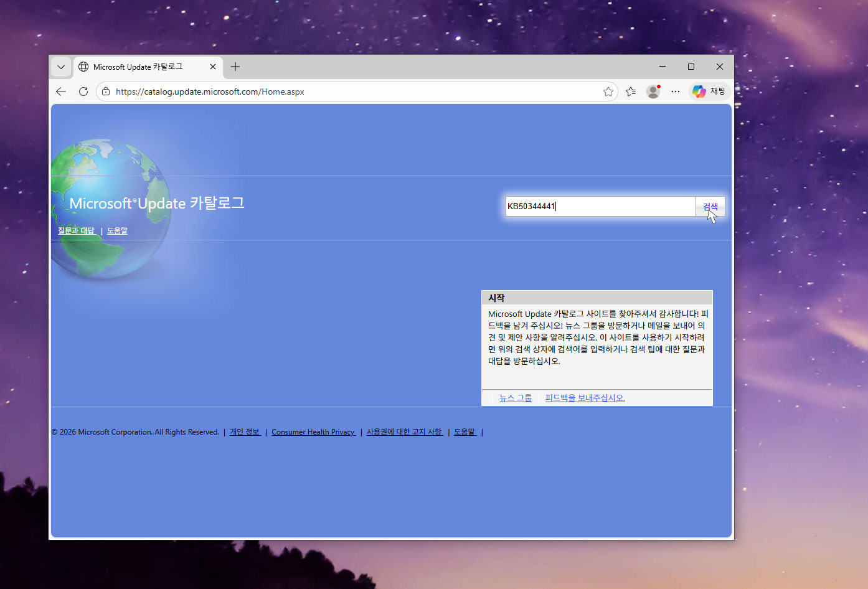Screen dimensions: 868x589
Task: Open Settings and more ellipsis menu
Action: pyautogui.click(x=676, y=92)
